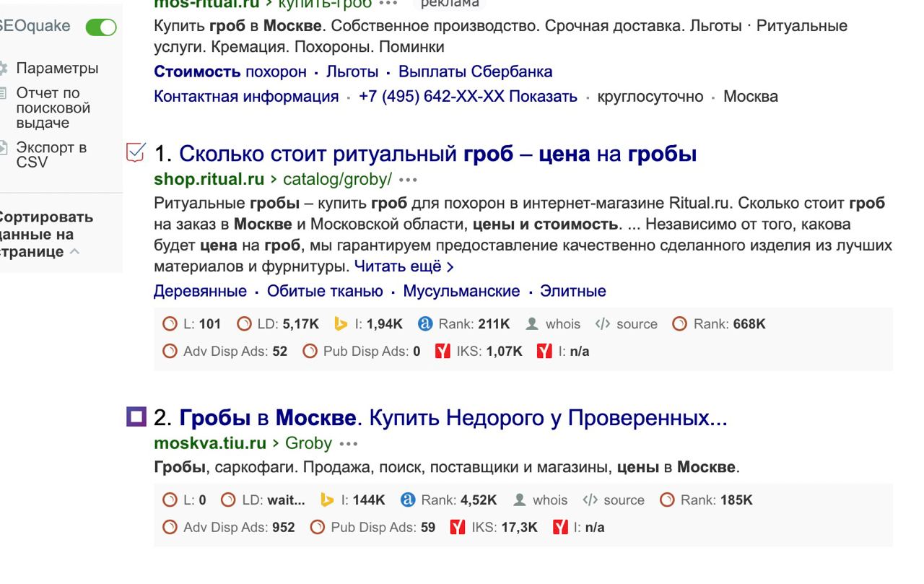Click L: 0 metric for moskva.tiu.ru

[185, 500]
